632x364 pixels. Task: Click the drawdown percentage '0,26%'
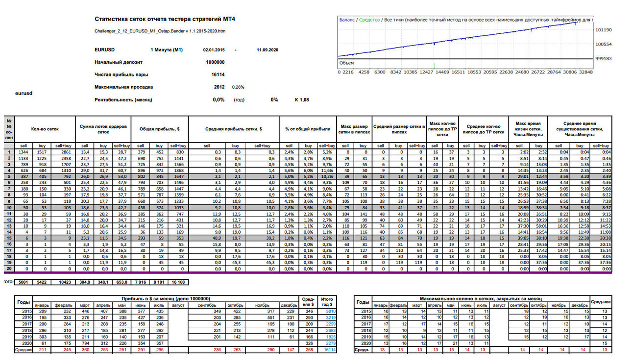point(238,87)
